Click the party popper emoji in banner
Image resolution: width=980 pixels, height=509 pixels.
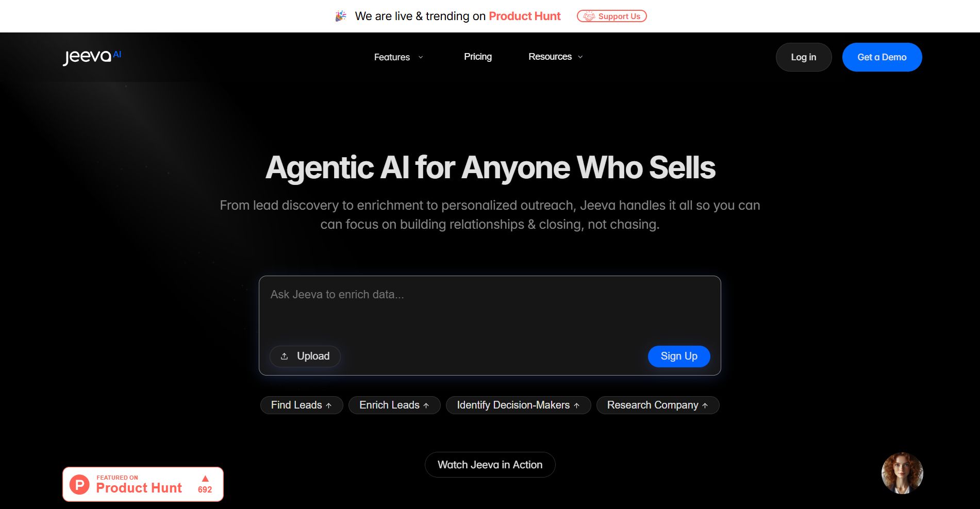(341, 16)
